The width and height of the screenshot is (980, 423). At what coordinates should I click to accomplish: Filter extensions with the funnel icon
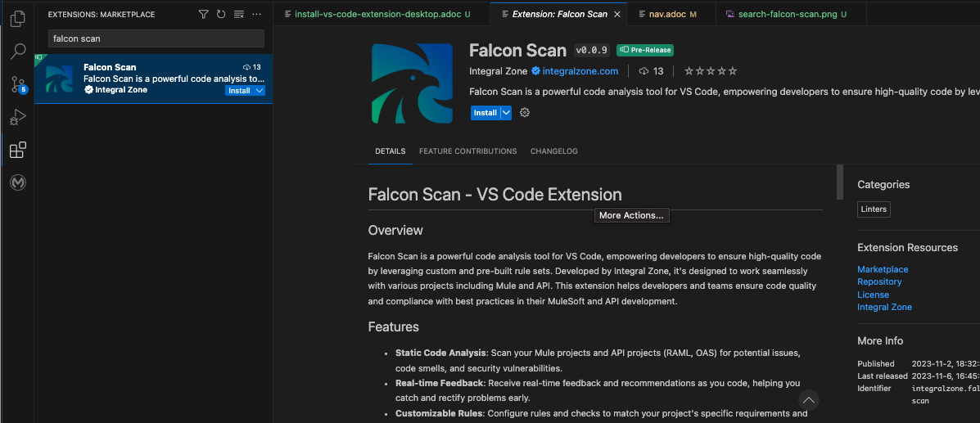203,14
